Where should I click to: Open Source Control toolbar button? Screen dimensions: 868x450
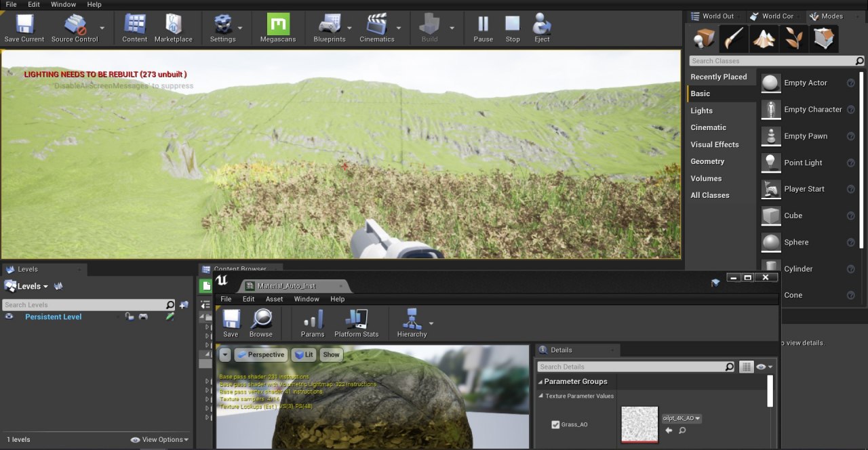tap(75, 28)
